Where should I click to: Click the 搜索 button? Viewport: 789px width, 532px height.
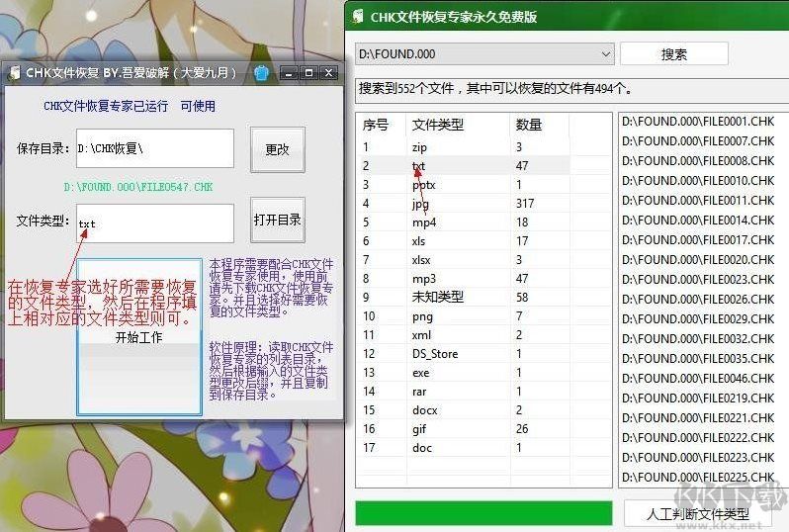pyautogui.click(x=673, y=54)
